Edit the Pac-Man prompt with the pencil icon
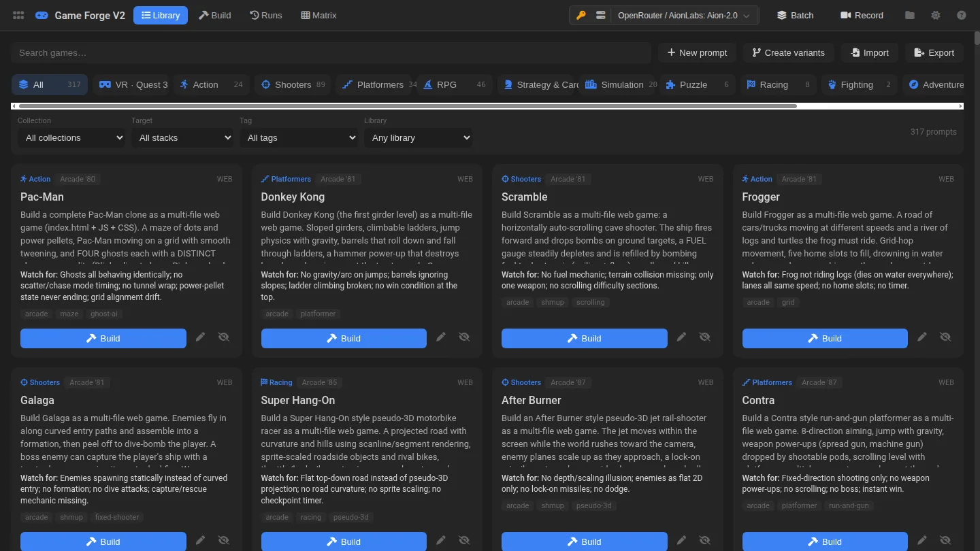Viewport: 980px width, 551px height. [x=201, y=337]
